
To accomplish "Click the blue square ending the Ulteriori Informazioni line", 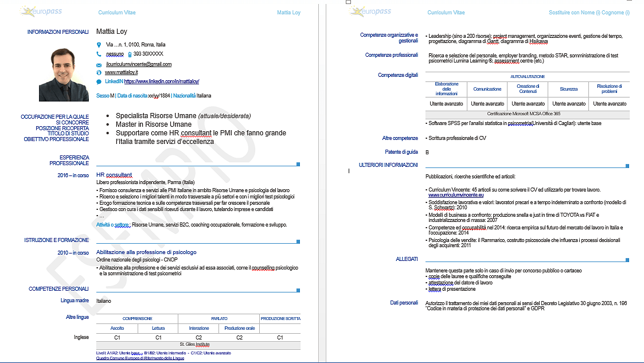I will pyautogui.click(x=627, y=166).
